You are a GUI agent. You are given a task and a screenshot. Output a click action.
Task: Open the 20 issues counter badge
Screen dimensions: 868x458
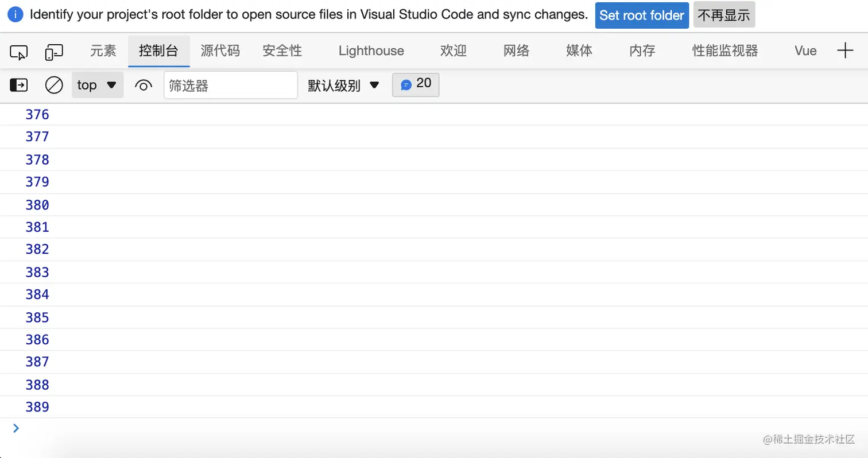(x=416, y=85)
